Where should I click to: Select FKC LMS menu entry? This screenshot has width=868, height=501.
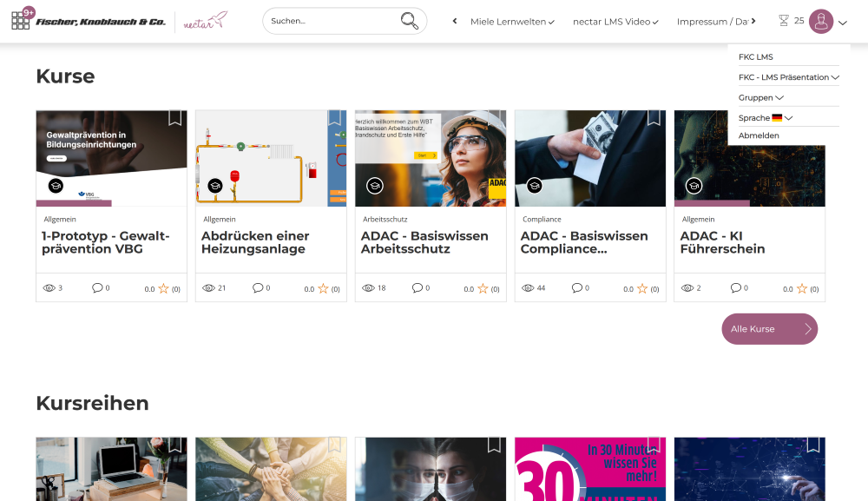[x=755, y=57]
